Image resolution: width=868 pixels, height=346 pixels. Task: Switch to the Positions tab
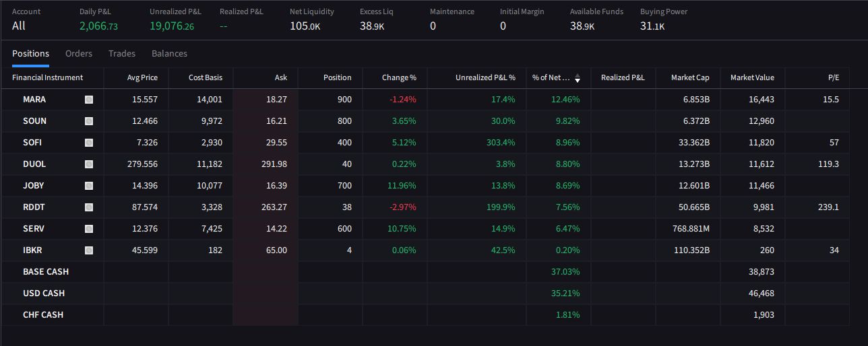[30, 54]
